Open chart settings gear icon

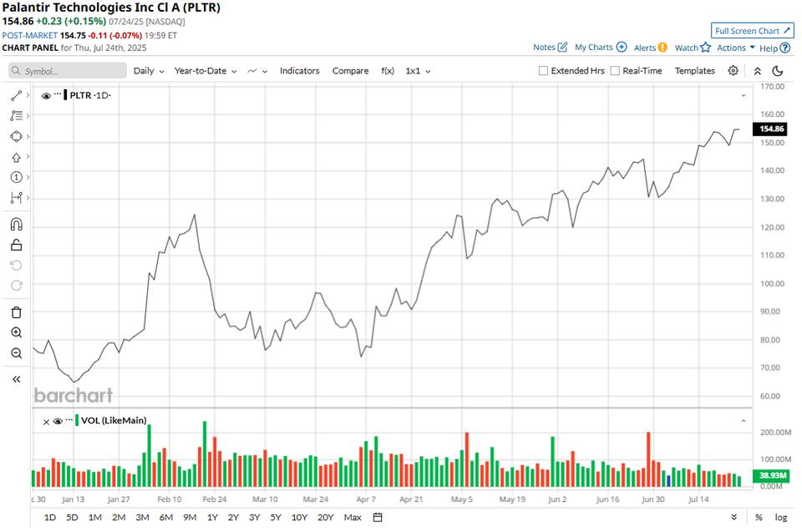pyautogui.click(x=733, y=71)
